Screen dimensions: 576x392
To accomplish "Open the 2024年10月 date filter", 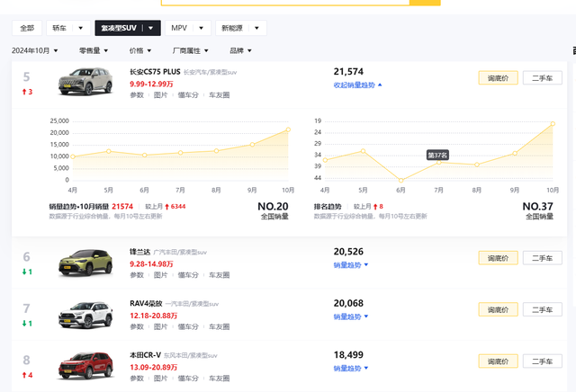I will point(34,50).
